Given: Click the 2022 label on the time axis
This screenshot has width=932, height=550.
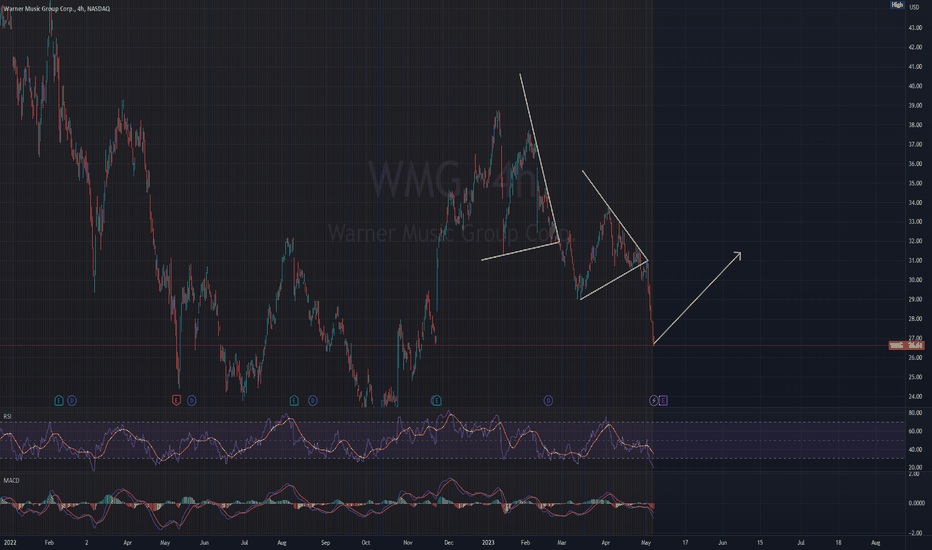Looking at the screenshot, I should pyautogui.click(x=10, y=543).
